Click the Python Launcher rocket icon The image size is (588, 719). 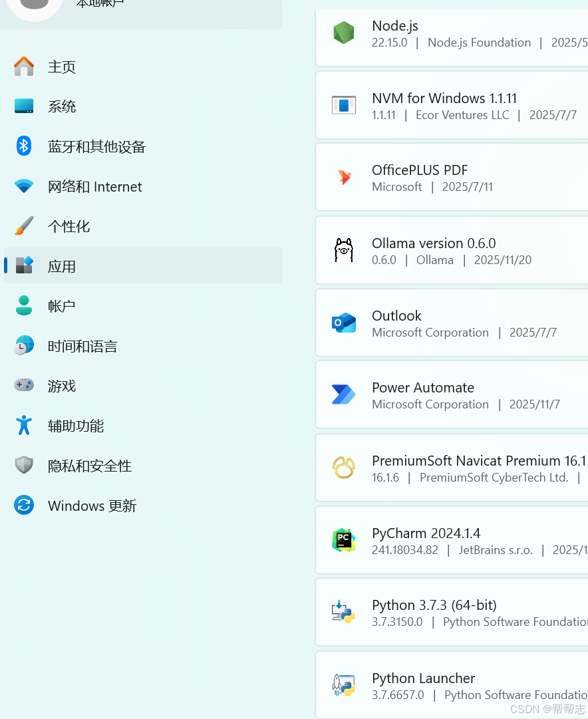pyautogui.click(x=343, y=685)
